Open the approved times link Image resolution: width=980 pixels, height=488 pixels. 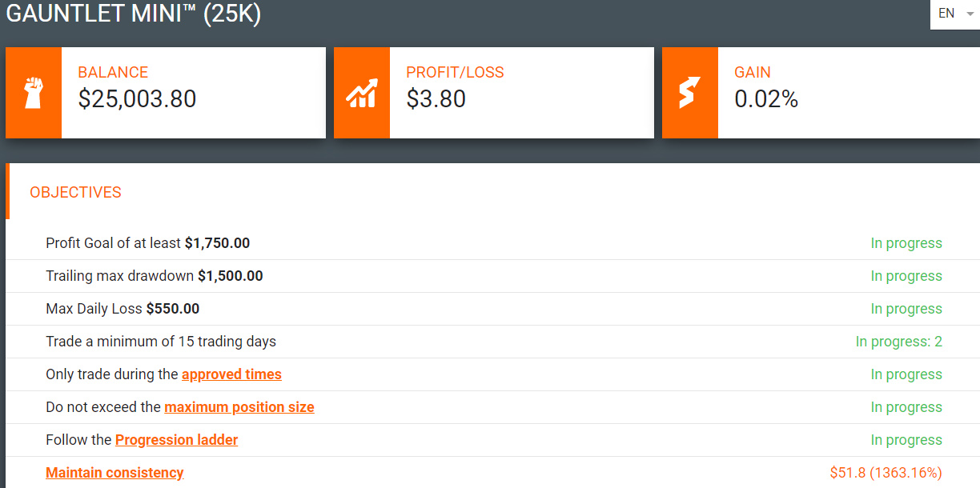pos(231,374)
